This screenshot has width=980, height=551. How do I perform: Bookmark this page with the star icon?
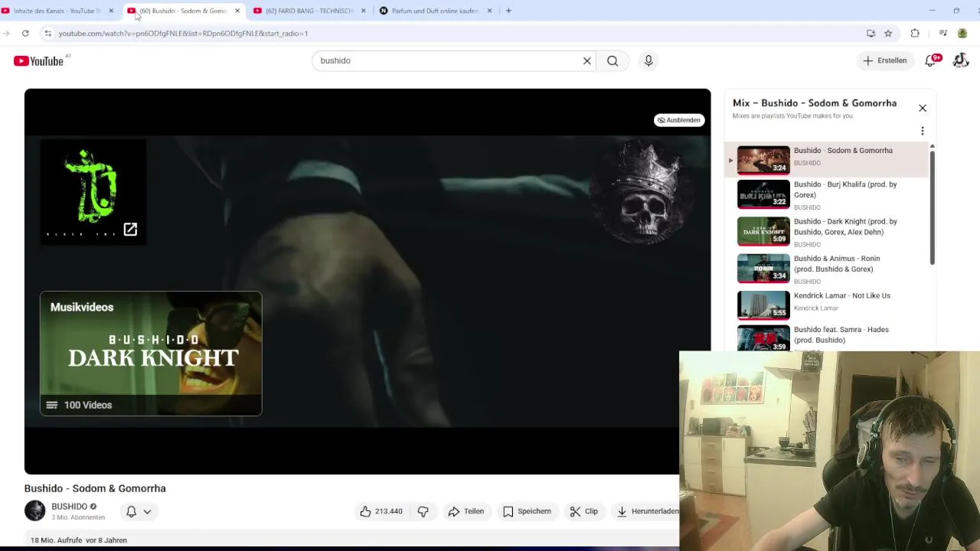tap(888, 34)
